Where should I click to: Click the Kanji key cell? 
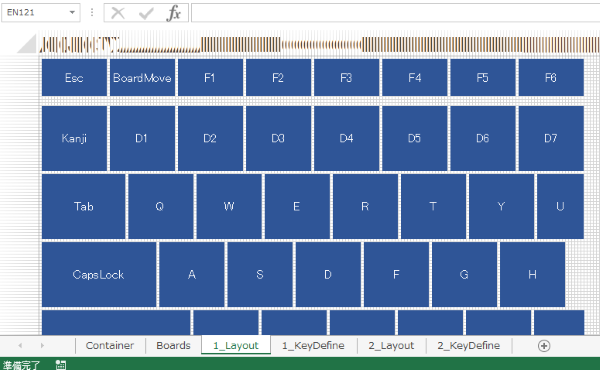(74, 138)
